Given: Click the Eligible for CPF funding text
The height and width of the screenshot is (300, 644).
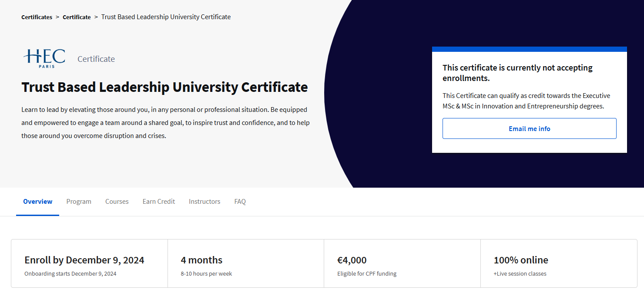Looking at the screenshot, I should pos(367,274).
